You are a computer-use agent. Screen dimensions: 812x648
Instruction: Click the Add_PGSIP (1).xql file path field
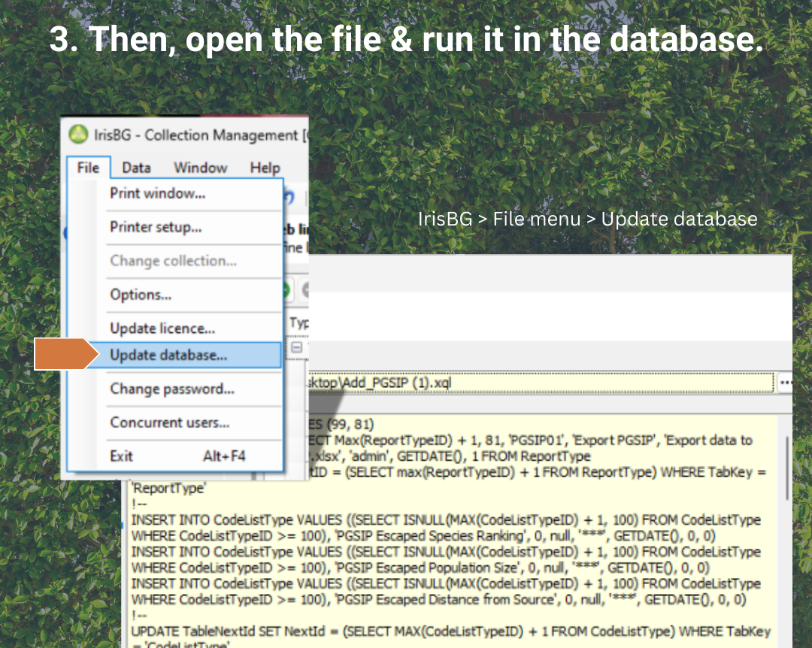tap(541, 383)
